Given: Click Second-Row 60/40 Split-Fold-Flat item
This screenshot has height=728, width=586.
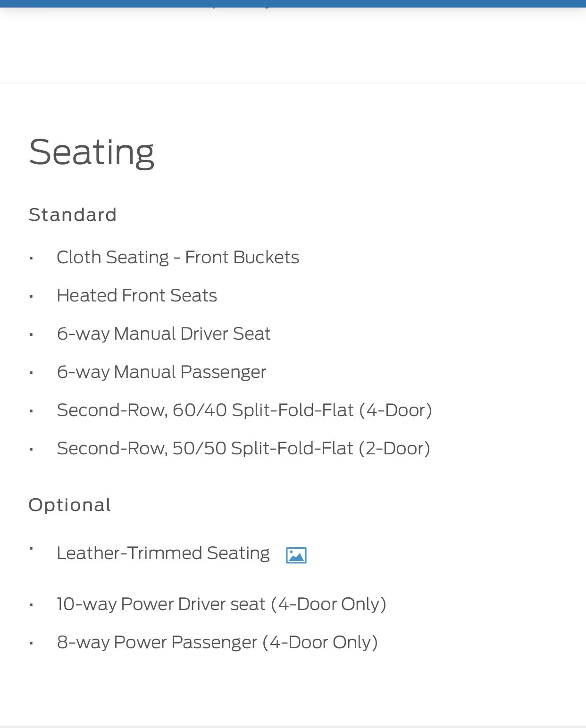Looking at the screenshot, I should pos(244,410).
